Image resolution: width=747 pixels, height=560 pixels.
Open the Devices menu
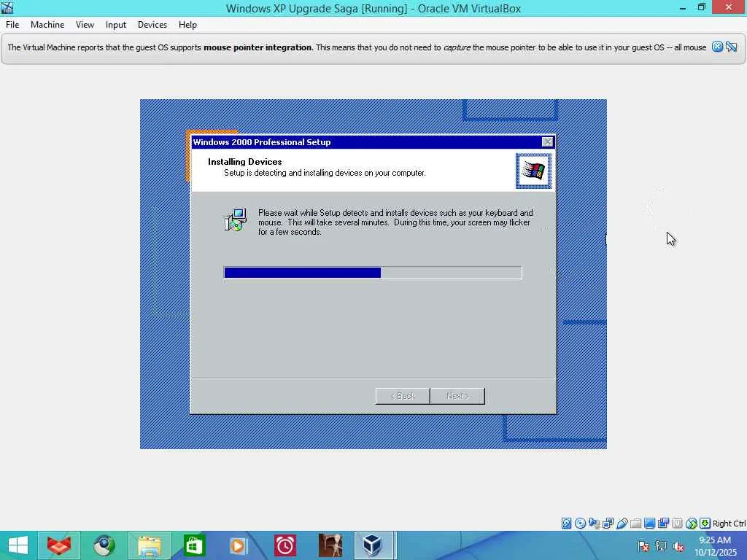tap(152, 25)
